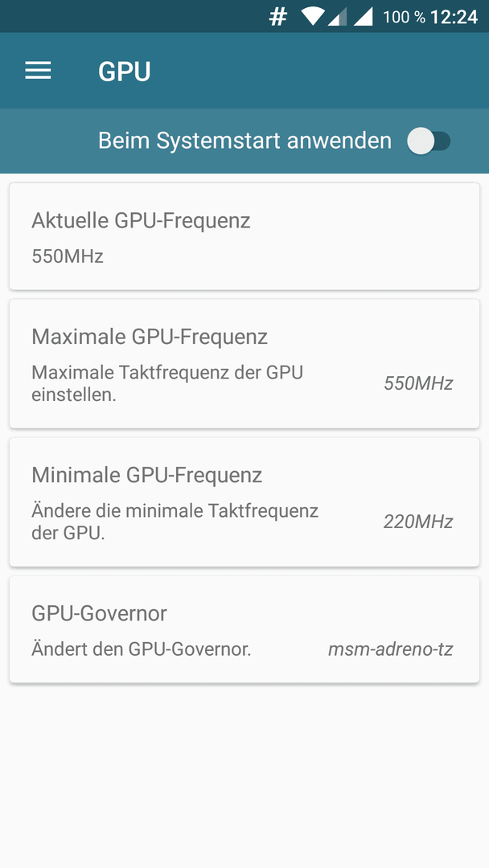Open the Minimale GPU-Frequenz setting card
This screenshot has width=489, height=868.
(x=244, y=502)
